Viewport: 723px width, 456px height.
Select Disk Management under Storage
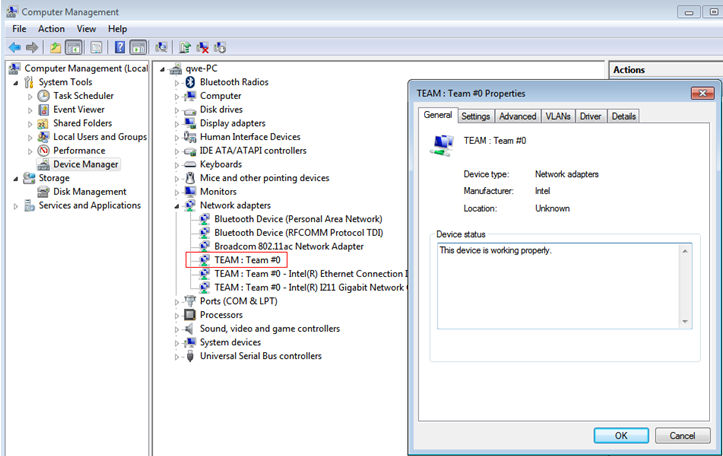pyautogui.click(x=89, y=192)
